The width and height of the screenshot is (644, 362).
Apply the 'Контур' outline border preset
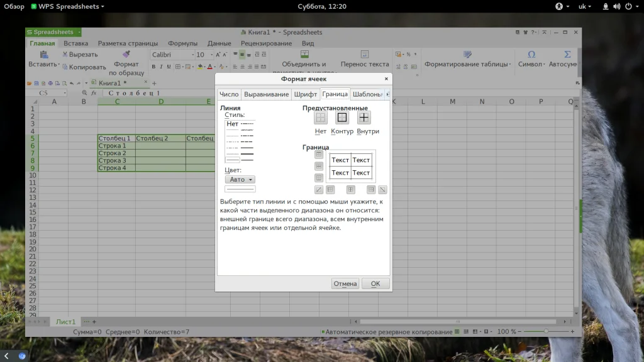pos(342,118)
